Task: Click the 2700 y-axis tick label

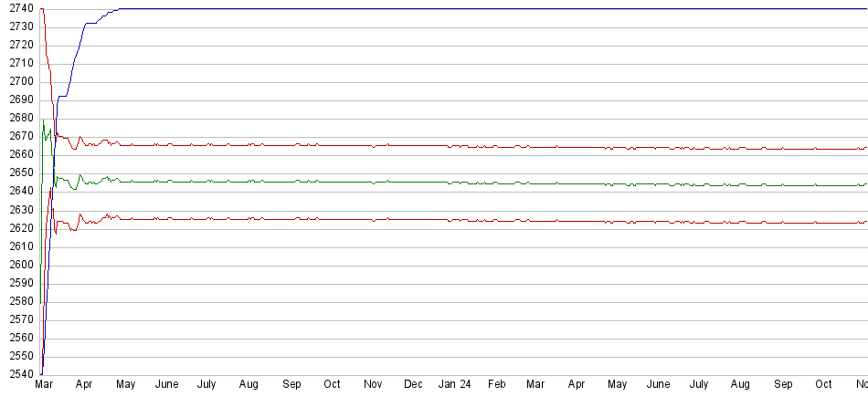Action: (x=22, y=81)
